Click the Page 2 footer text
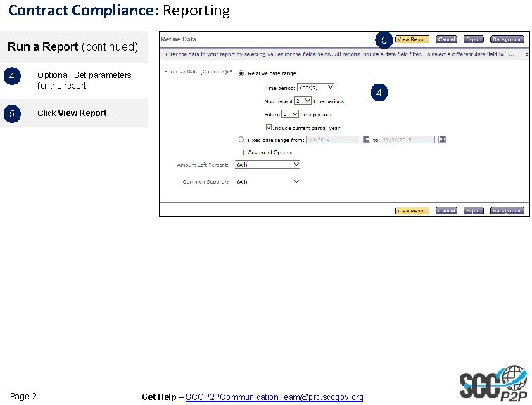 (23, 396)
